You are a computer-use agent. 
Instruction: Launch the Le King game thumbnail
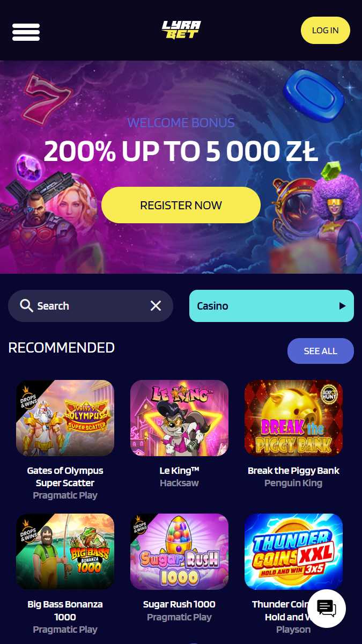tap(179, 418)
